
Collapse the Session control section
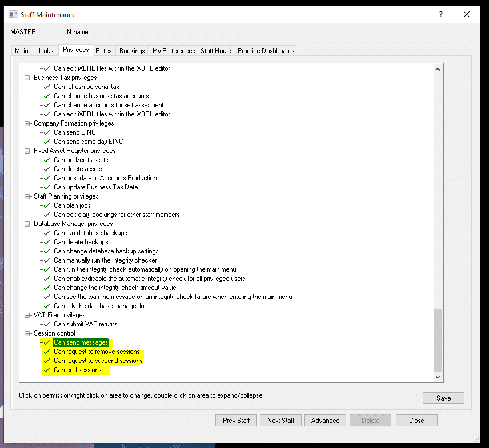point(27,333)
